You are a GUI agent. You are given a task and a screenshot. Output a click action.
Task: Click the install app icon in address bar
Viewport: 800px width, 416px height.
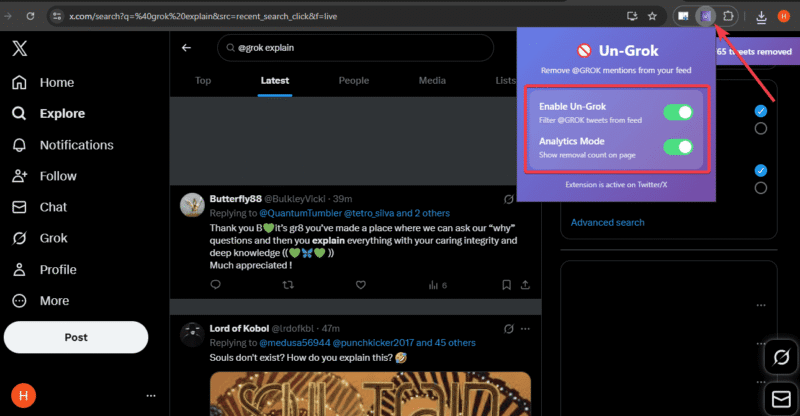coord(632,16)
